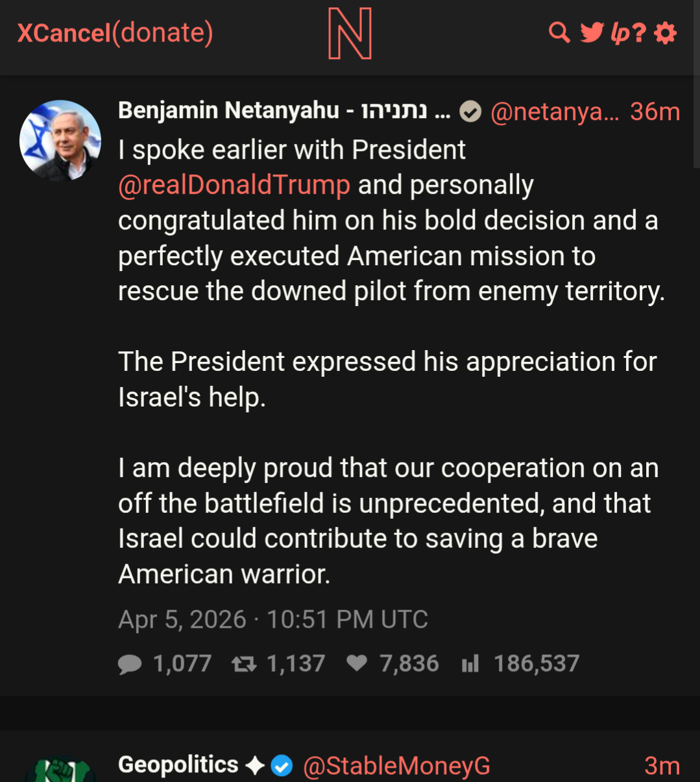Screen dimensions: 700x782
Task: Open the XCancel home link
Action: click(x=64, y=33)
